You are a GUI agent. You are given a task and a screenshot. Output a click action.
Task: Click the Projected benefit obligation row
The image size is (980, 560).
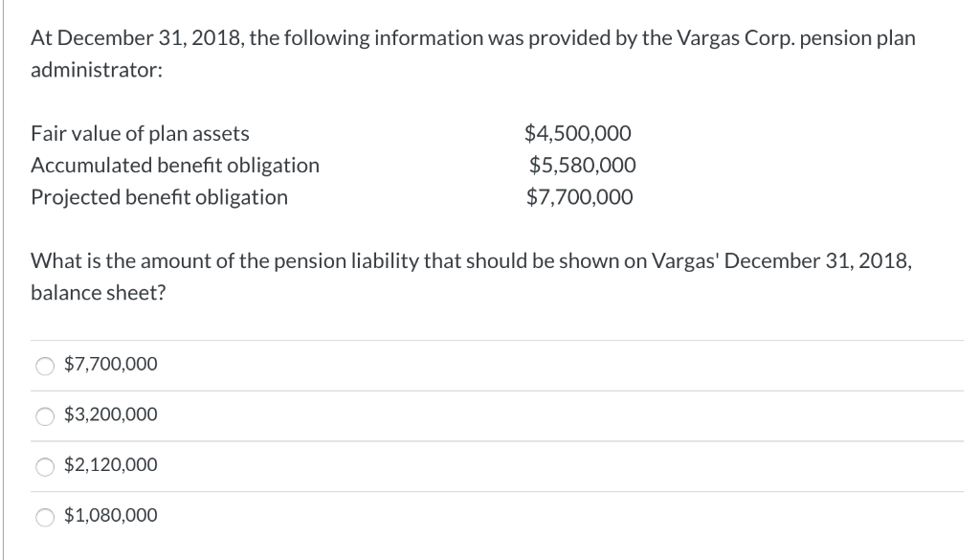click(160, 197)
